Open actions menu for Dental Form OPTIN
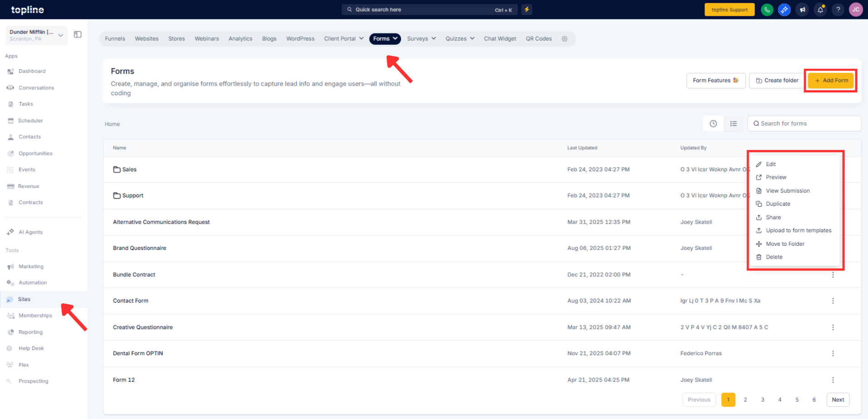Screen dimensions: 868x419 pyautogui.click(x=833, y=353)
